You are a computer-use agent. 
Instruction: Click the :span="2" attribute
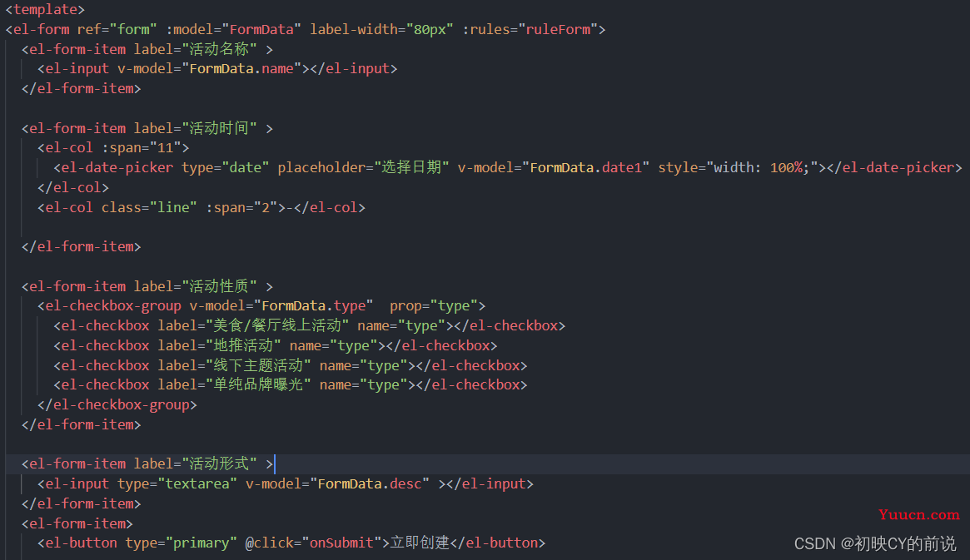point(242,207)
